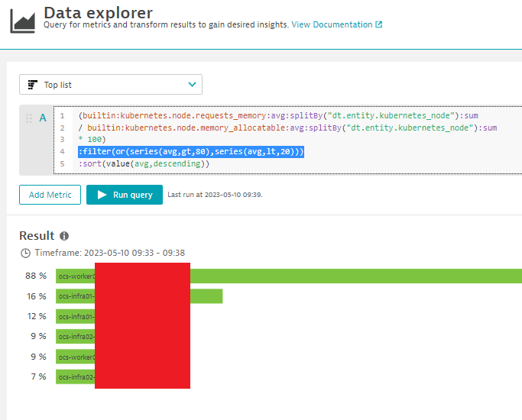Click external link icon beside View Documentation

pyautogui.click(x=378, y=24)
